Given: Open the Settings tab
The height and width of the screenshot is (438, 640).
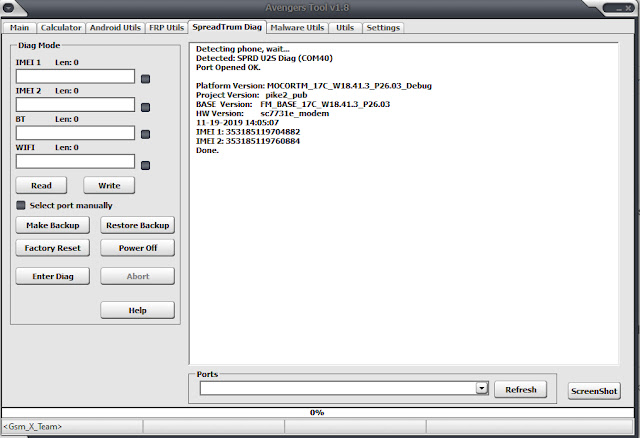Looking at the screenshot, I should click(x=383, y=28).
